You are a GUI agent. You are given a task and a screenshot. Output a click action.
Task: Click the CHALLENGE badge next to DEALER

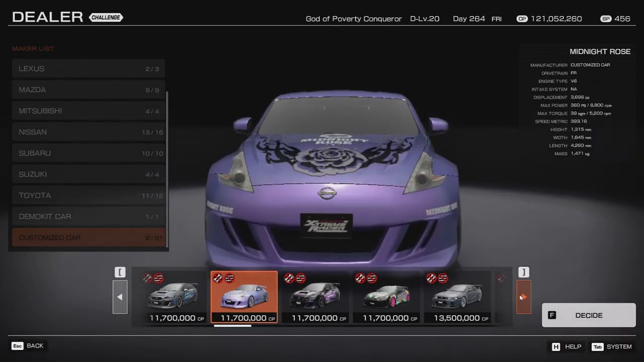click(x=106, y=18)
